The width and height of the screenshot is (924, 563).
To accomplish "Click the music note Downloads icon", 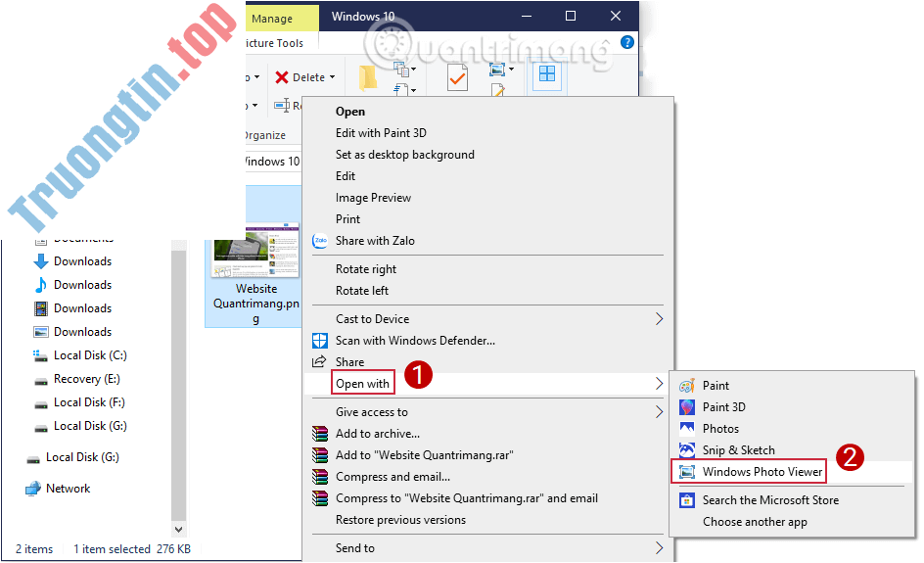I will point(41,285).
